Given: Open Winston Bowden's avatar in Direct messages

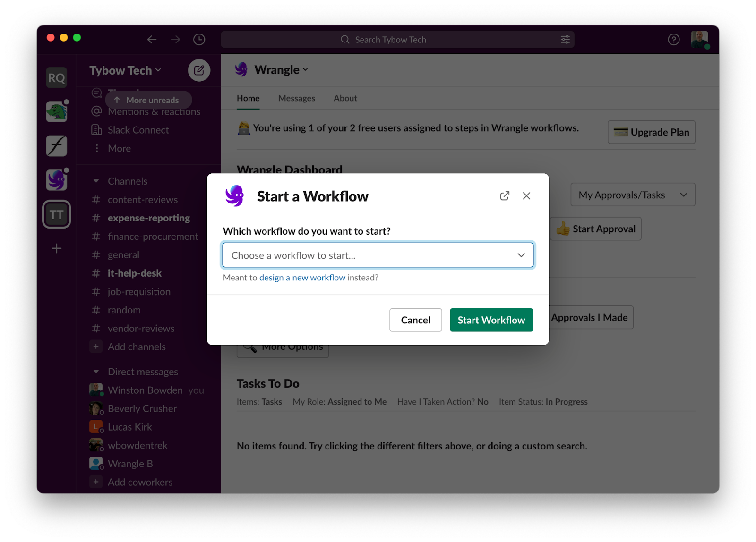Looking at the screenshot, I should click(x=96, y=390).
